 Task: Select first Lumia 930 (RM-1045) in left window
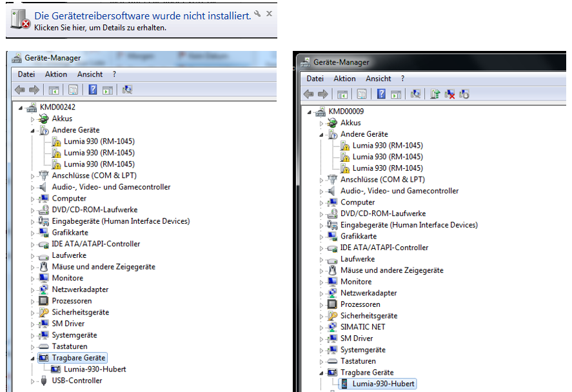[99, 141]
